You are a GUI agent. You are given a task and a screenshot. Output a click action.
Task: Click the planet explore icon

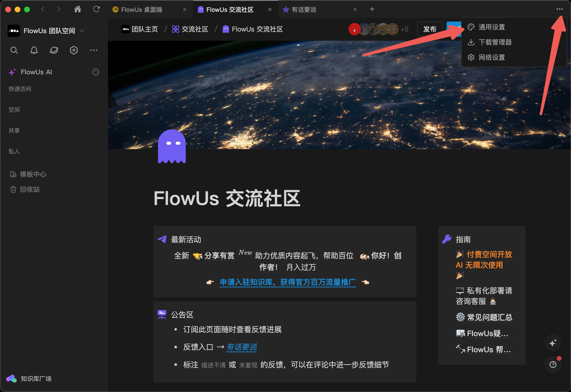pyautogui.click(x=54, y=50)
